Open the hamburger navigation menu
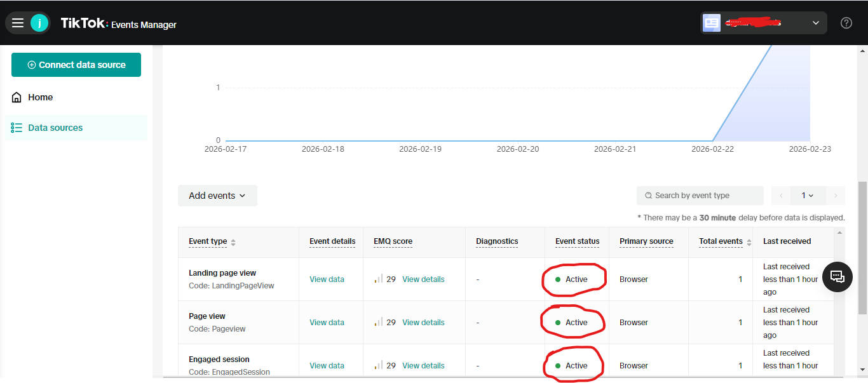The width and height of the screenshot is (868, 383). coord(18,24)
